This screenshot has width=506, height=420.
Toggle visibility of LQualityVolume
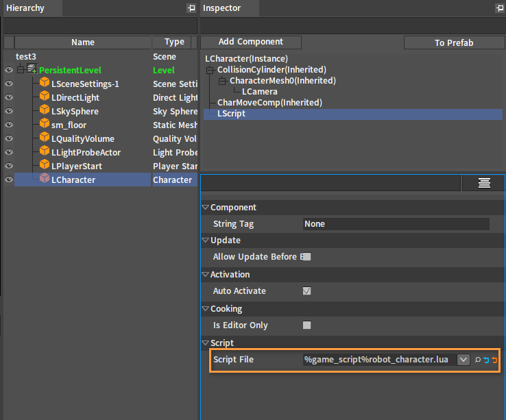pos(9,138)
